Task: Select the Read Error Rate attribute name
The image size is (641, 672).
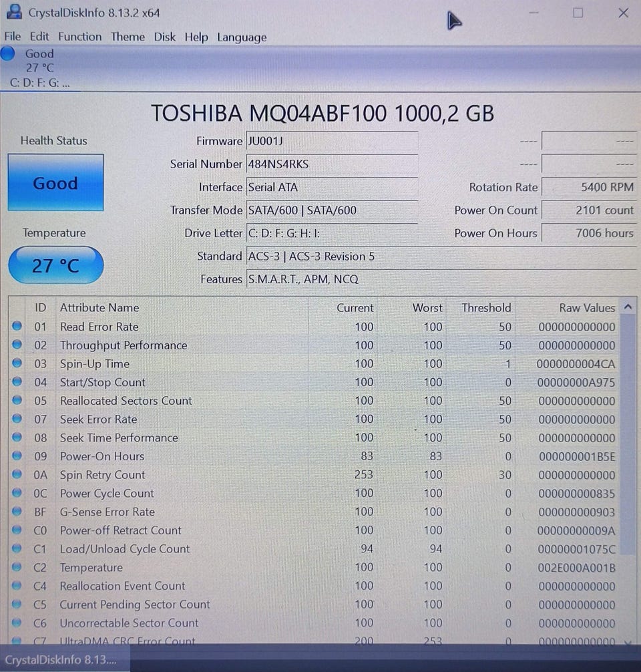Action: tap(99, 327)
